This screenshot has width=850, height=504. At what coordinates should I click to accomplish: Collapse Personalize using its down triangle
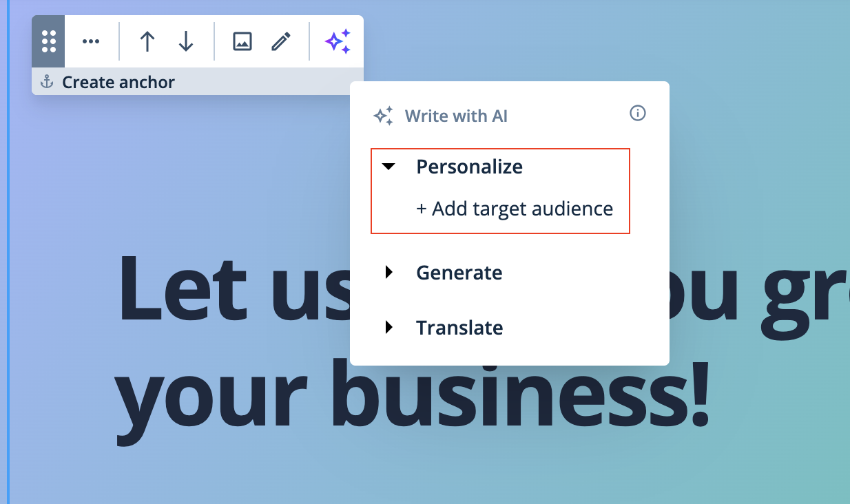pos(389,167)
